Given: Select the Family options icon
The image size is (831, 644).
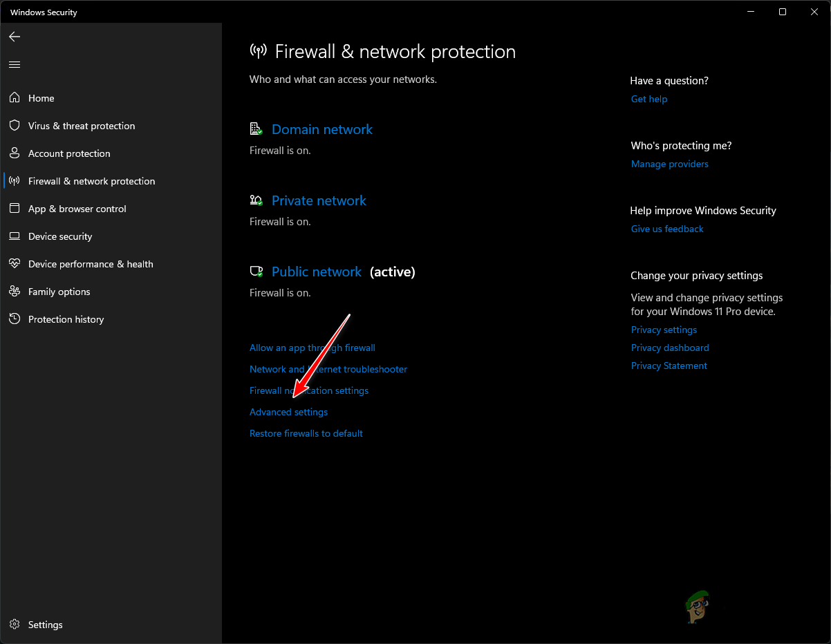Looking at the screenshot, I should click(x=15, y=292).
